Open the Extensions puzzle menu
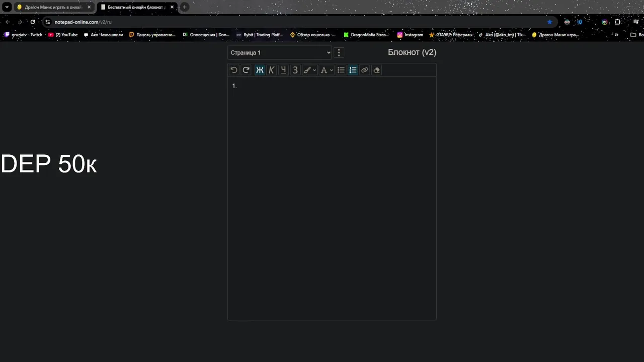Viewport: 644px width, 362px height. tap(617, 22)
